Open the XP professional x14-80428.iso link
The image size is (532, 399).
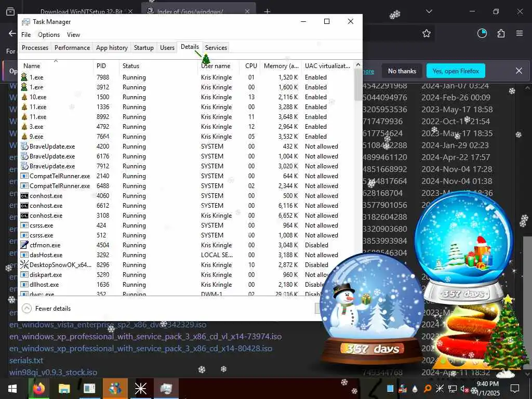141,349
